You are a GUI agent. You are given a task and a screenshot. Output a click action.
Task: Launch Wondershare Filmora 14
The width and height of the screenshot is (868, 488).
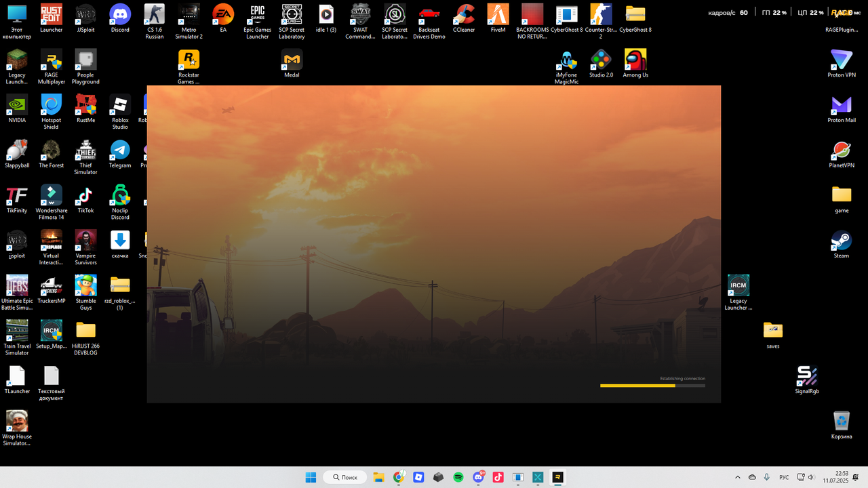(52, 203)
